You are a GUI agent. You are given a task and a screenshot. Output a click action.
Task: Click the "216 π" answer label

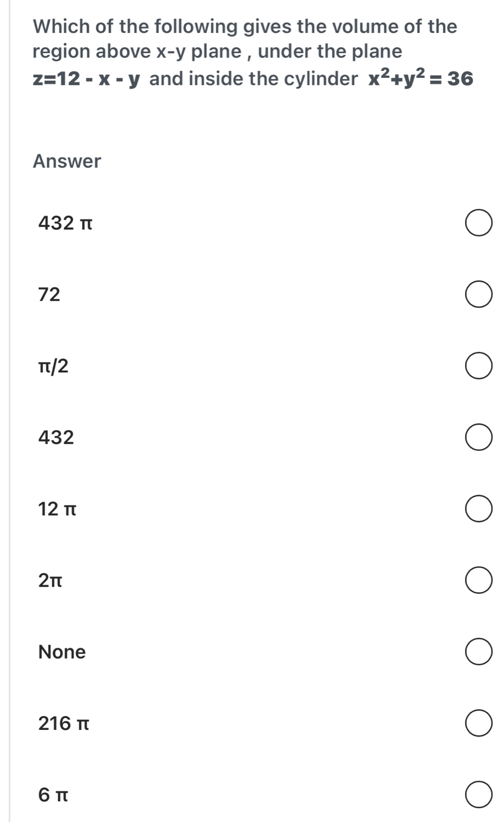[x=64, y=723]
